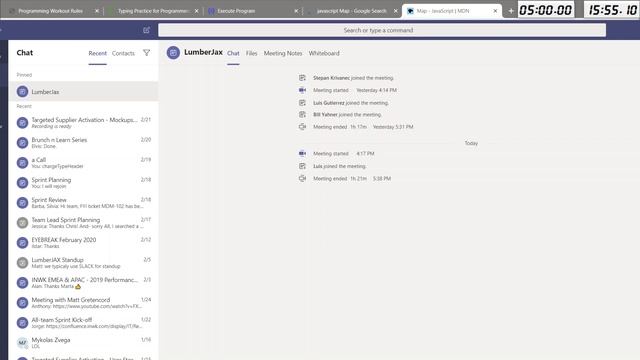Open INWK EMEA & APAC 2019 Performance chat
Screen dimensions: 640x360
pos(83,282)
